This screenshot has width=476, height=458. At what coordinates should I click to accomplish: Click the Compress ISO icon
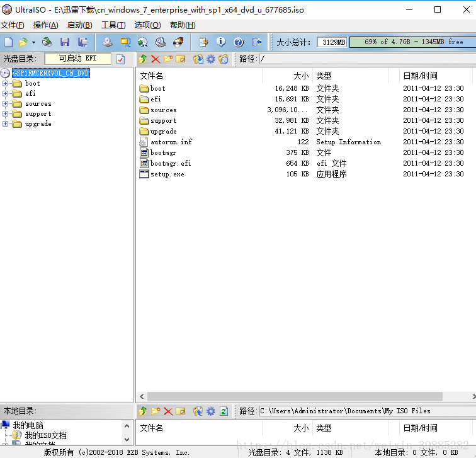[x=125, y=42]
